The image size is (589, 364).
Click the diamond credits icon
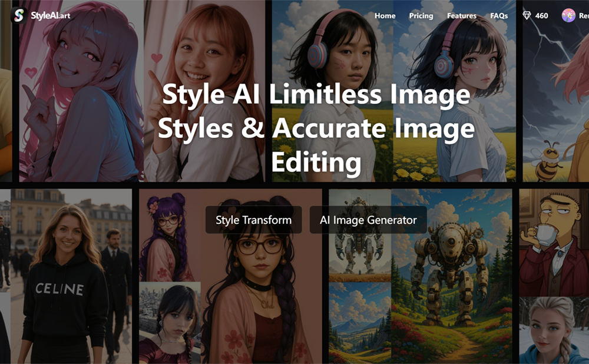point(527,15)
